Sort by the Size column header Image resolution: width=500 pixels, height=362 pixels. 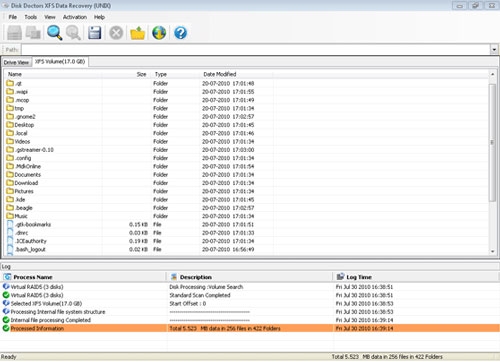[x=142, y=74]
